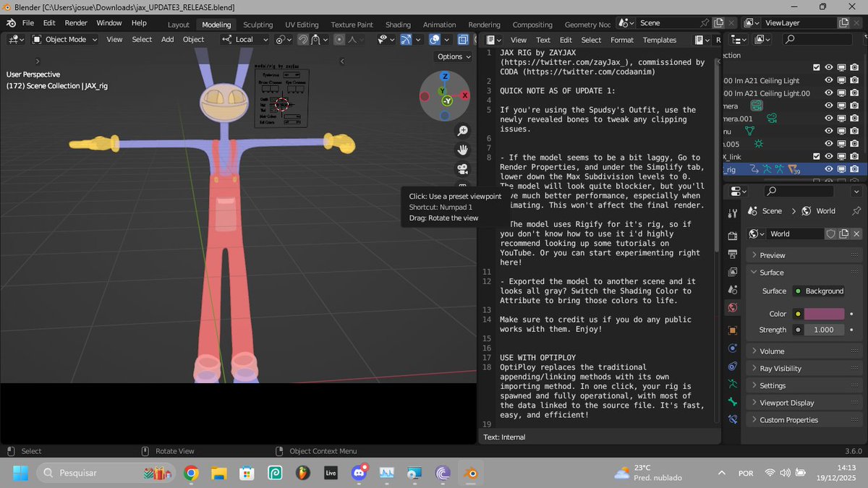The image size is (868, 488).
Task: Open the text editor Templates menu
Action: point(660,40)
